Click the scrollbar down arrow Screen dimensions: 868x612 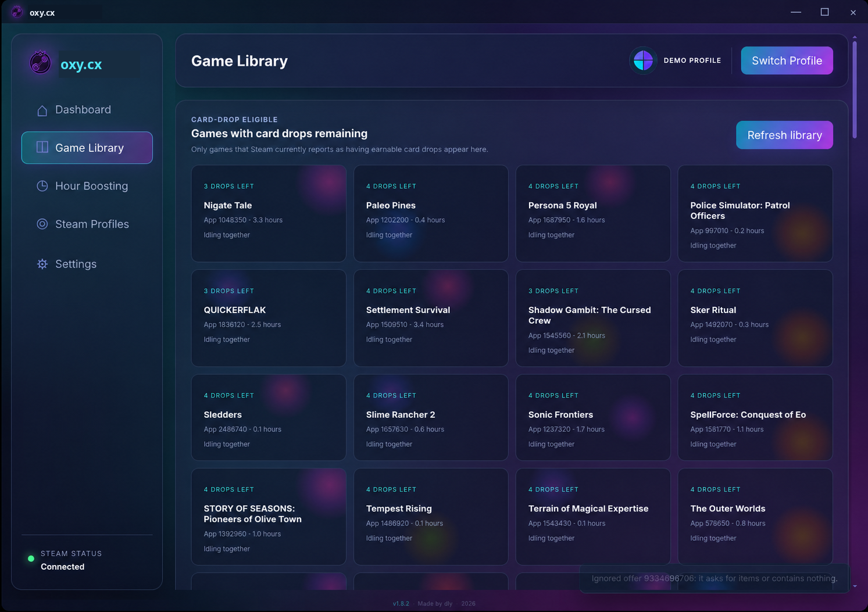coord(855,586)
